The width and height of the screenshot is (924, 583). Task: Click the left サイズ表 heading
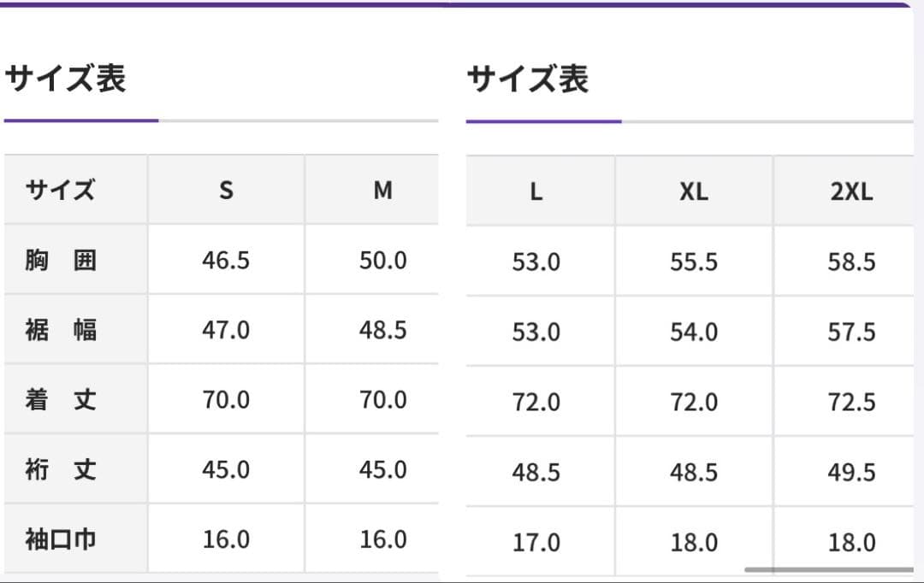tap(65, 79)
